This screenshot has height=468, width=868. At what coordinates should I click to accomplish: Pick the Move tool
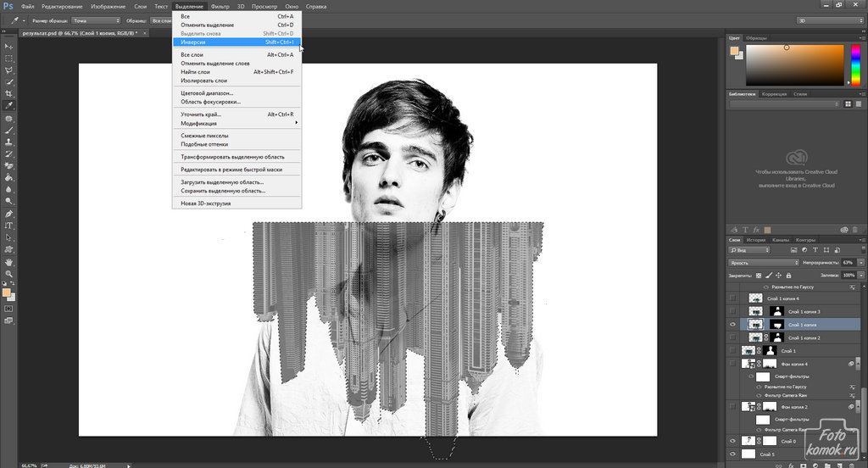pos(9,47)
